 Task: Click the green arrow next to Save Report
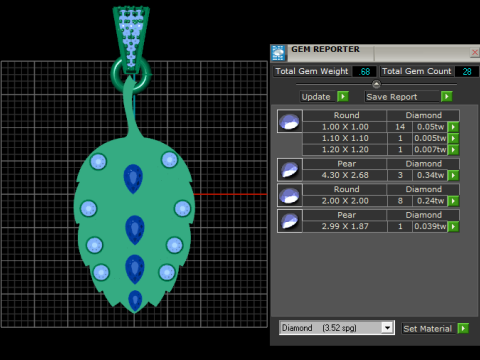coord(446,97)
